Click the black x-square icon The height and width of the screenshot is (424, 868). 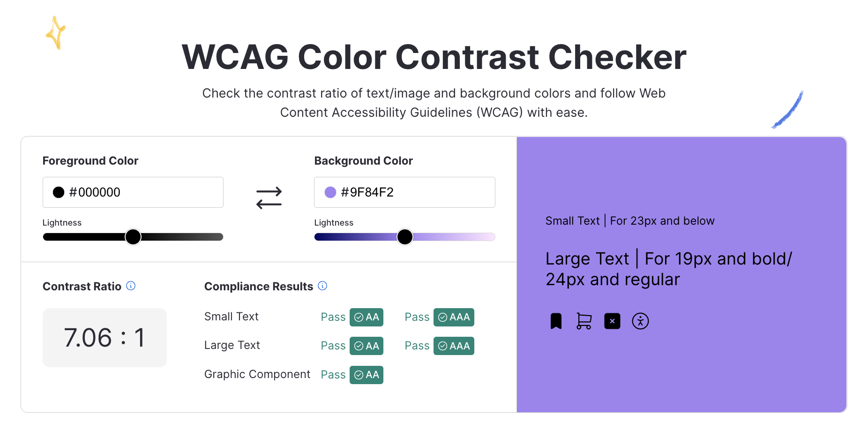tap(612, 321)
